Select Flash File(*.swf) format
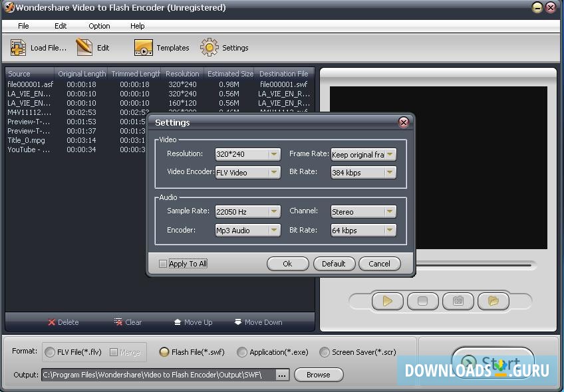 [164, 352]
